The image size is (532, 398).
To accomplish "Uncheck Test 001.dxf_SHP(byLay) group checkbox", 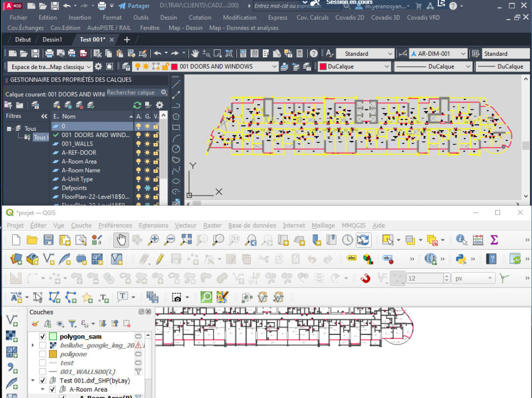I will click(x=43, y=380).
